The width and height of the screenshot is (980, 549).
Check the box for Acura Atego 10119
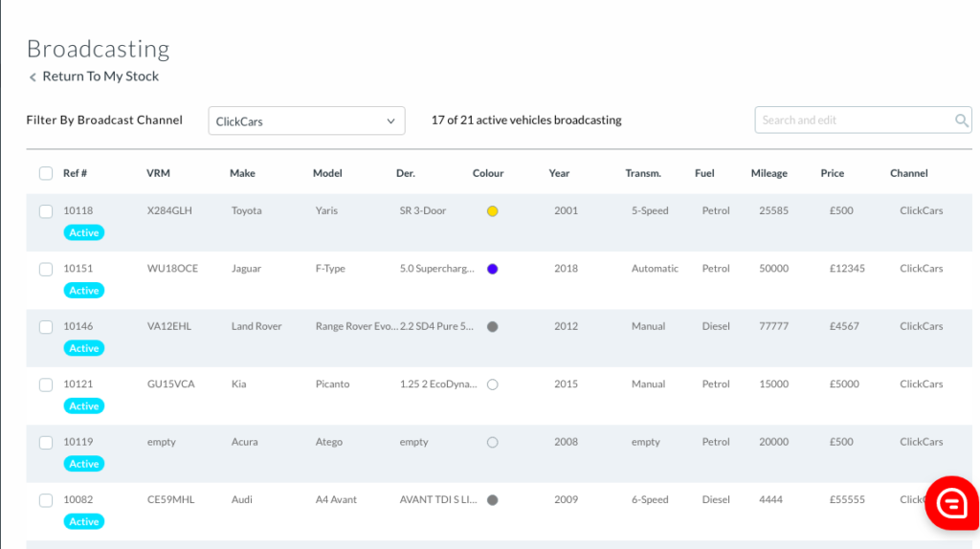tap(46, 443)
